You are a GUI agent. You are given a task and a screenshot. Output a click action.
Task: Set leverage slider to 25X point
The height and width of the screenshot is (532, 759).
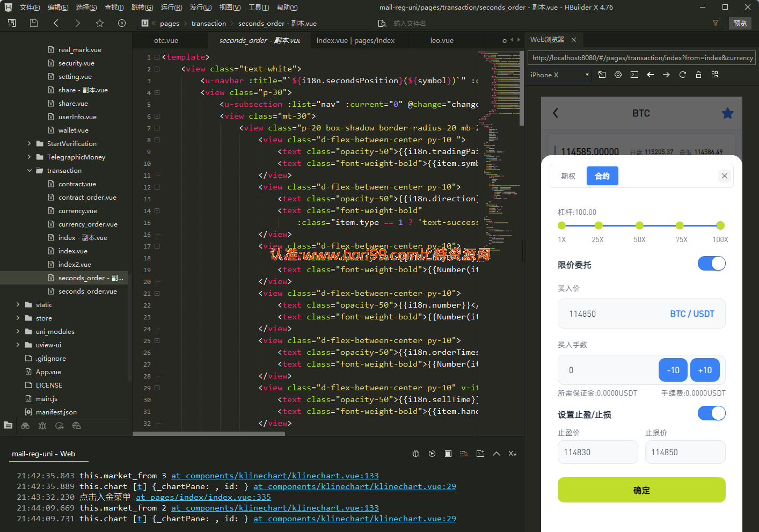(x=599, y=225)
